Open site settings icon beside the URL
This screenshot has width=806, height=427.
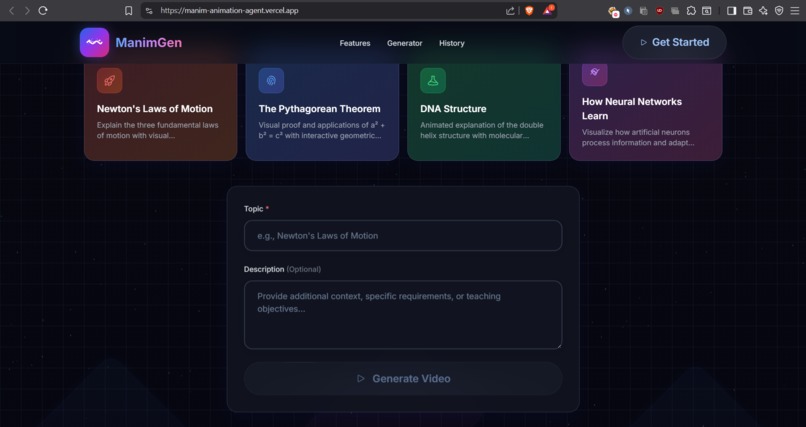pyautogui.click(x=149, y=10)
